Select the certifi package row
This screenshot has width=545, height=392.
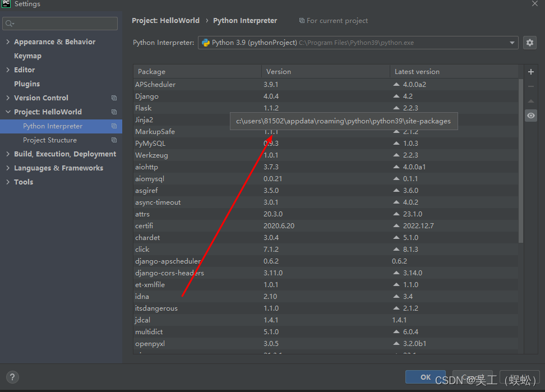pyautogui.click(x=326, y=226)
